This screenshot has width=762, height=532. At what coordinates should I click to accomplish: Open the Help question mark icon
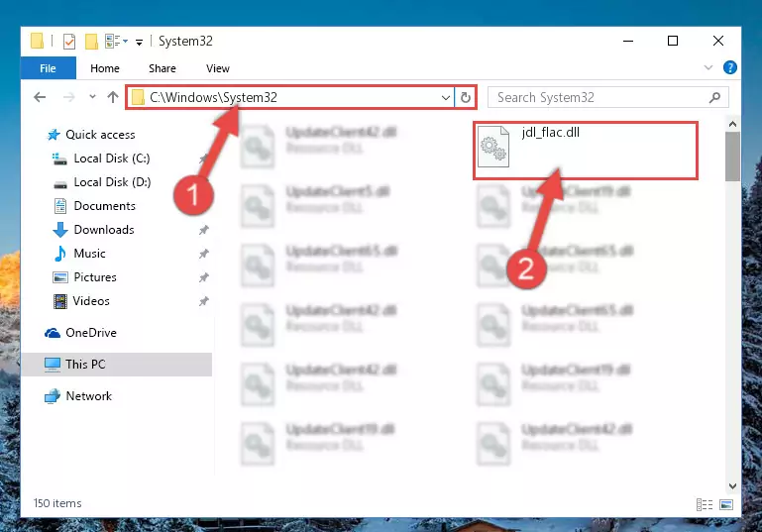coord(729,67)
